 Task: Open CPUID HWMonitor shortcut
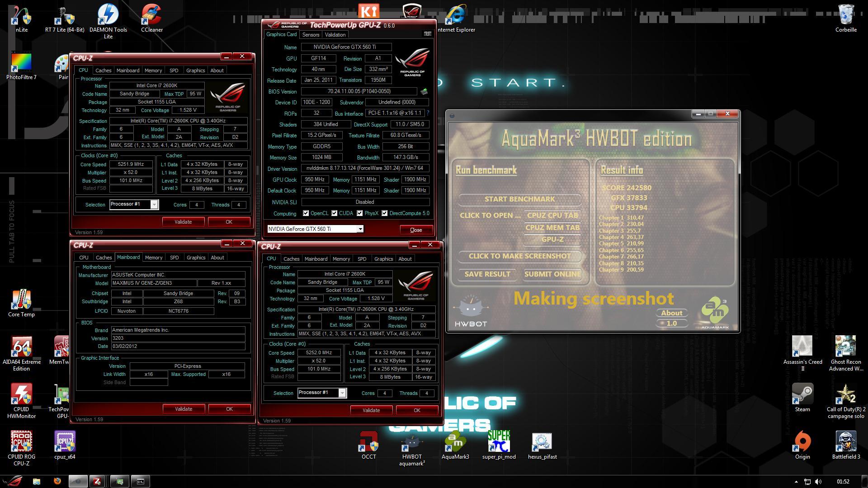(x=21, y=401)
